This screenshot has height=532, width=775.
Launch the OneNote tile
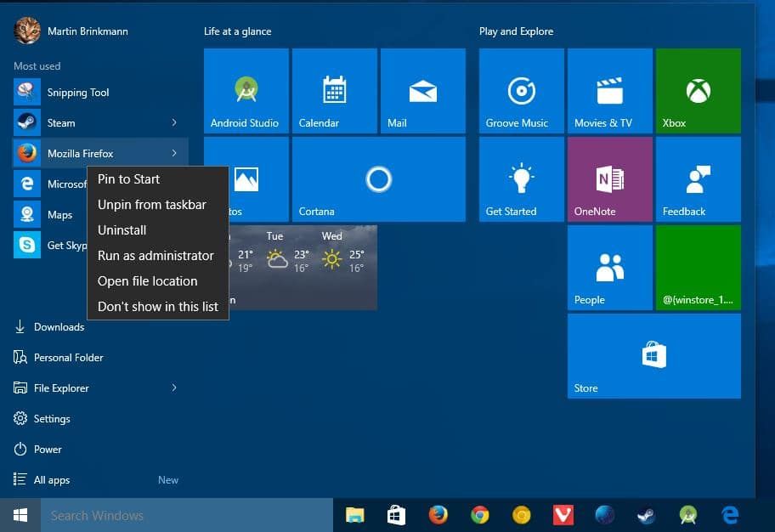coord(610,179)
